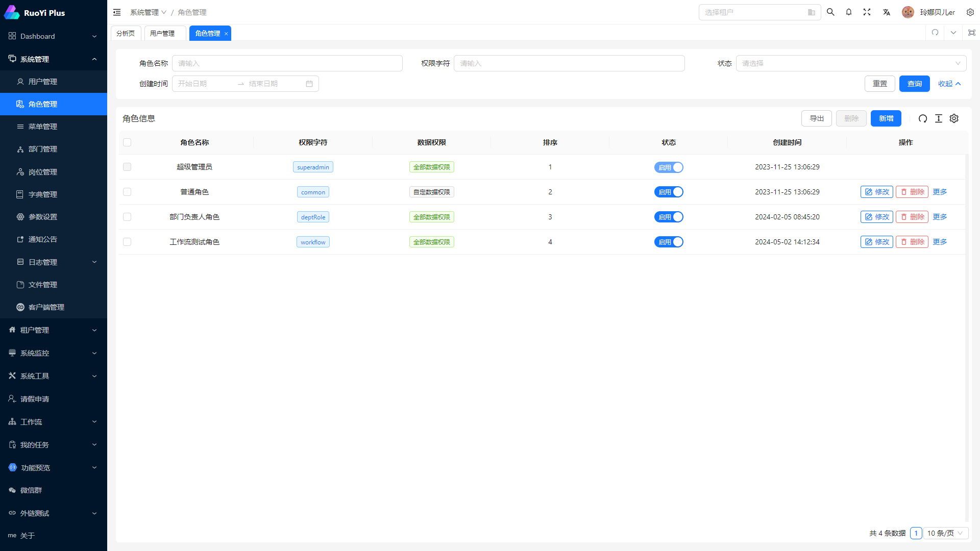Expand the 租户管理 sidebar menu

(x=54, y=330)
